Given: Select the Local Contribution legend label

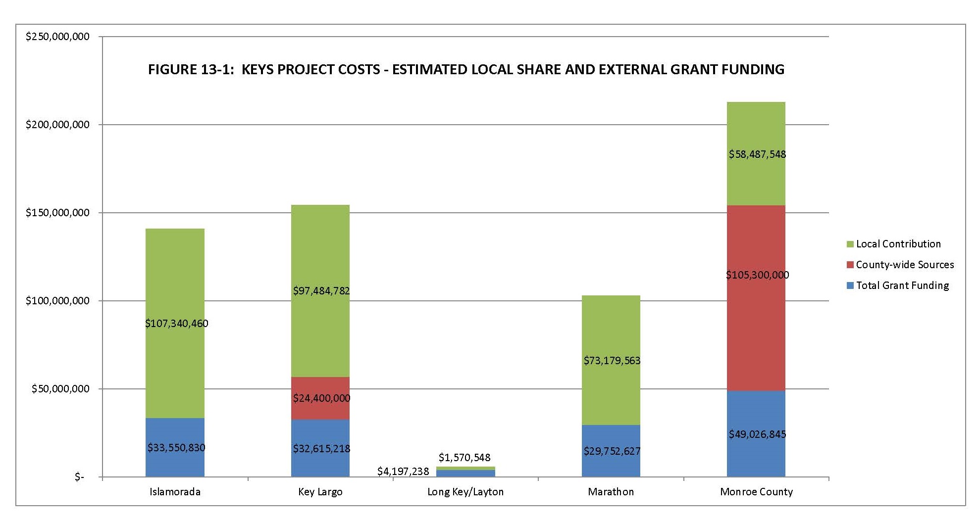Looking at the screenshot, I should click(x=898, y=244).
